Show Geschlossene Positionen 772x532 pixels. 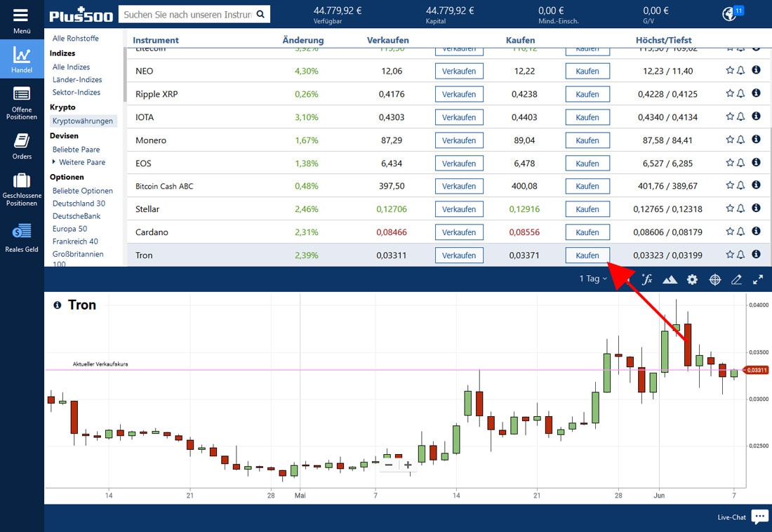click(22, 189)
